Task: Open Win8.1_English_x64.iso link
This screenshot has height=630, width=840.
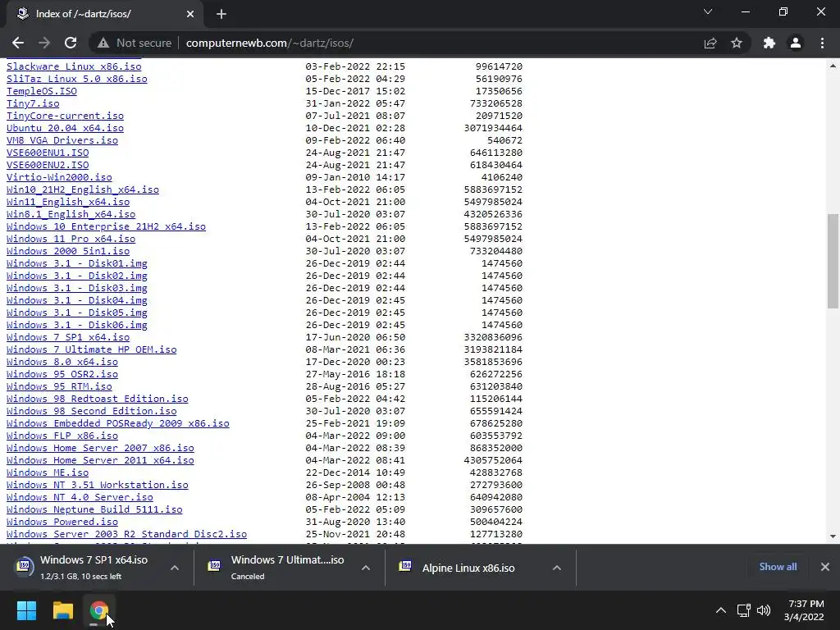Action: [x=71, y=214]
